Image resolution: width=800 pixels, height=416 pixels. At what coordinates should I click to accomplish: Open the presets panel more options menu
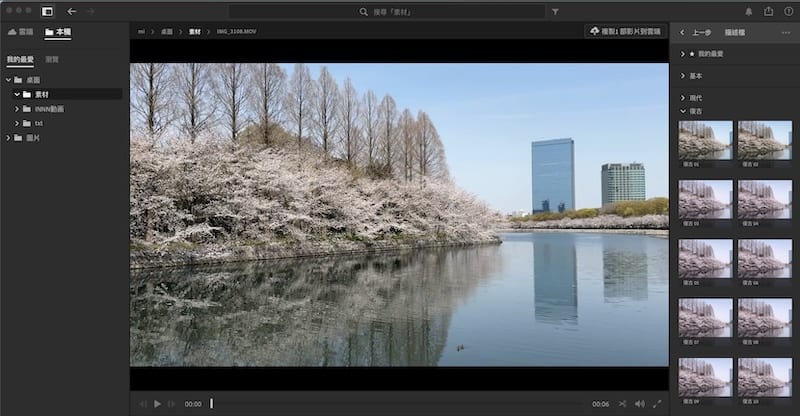[x=785, y=32]
